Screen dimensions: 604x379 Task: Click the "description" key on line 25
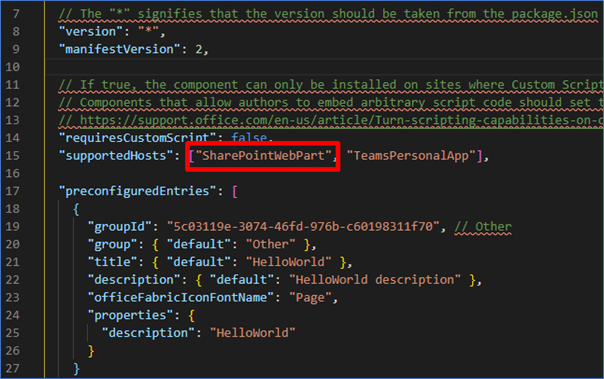click(x=148, y=333)
